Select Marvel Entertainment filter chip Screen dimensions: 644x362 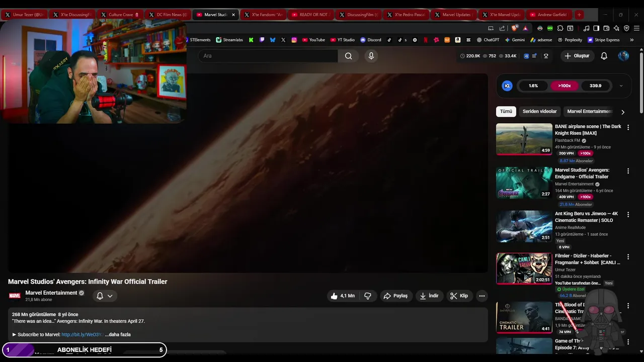click(590, 112)
